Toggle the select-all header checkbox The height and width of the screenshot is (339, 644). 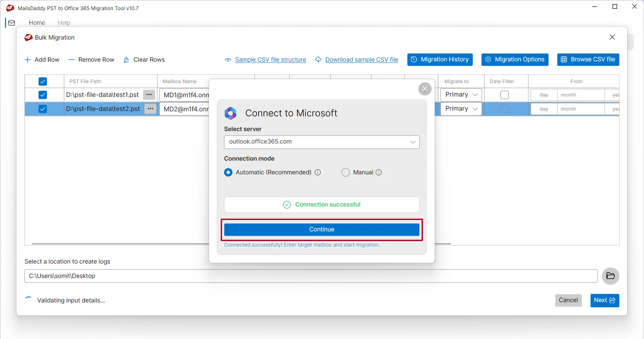tap(43, 81)
